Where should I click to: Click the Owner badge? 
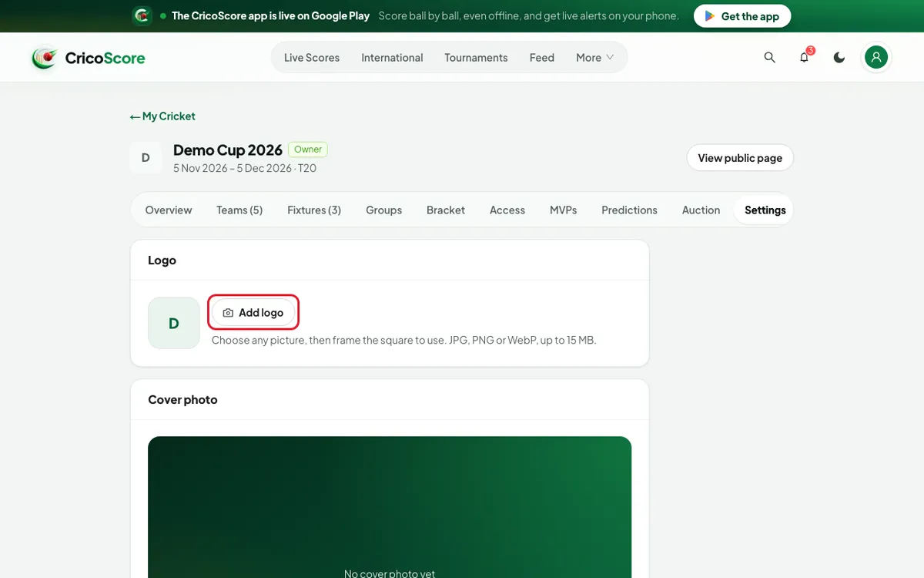pos(308,150)
